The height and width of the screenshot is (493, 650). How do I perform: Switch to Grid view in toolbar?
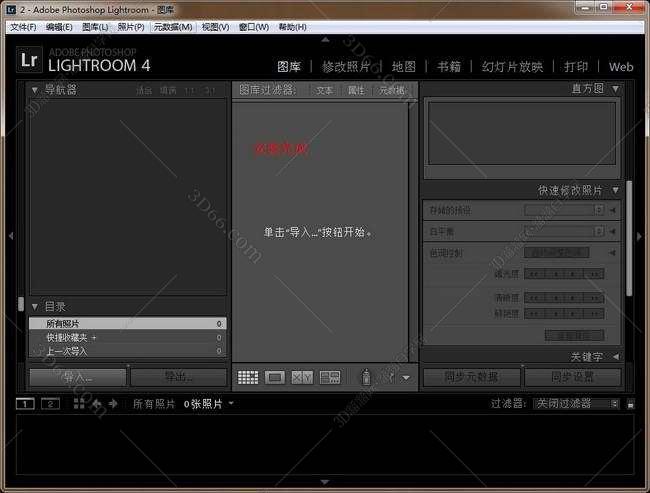pos(248,377)
